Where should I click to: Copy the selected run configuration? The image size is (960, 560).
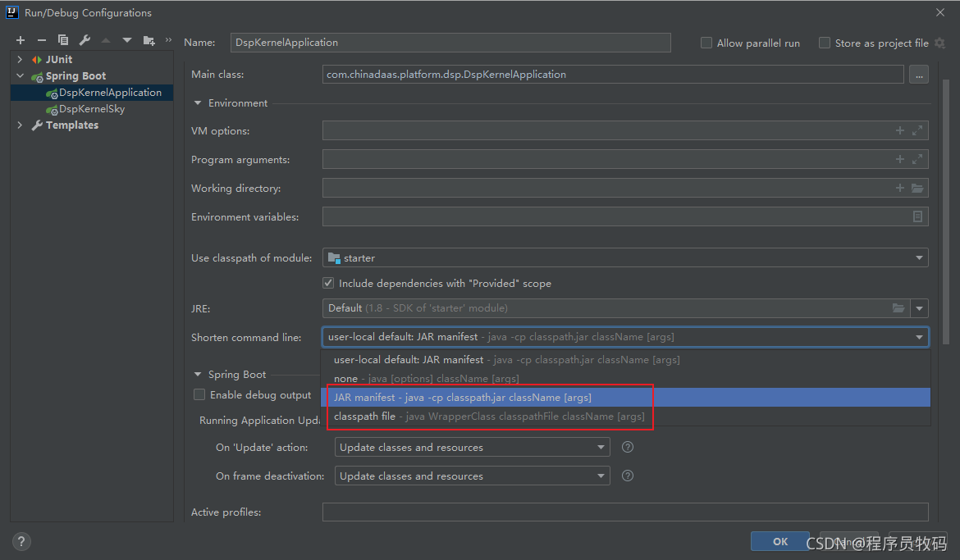62,39
